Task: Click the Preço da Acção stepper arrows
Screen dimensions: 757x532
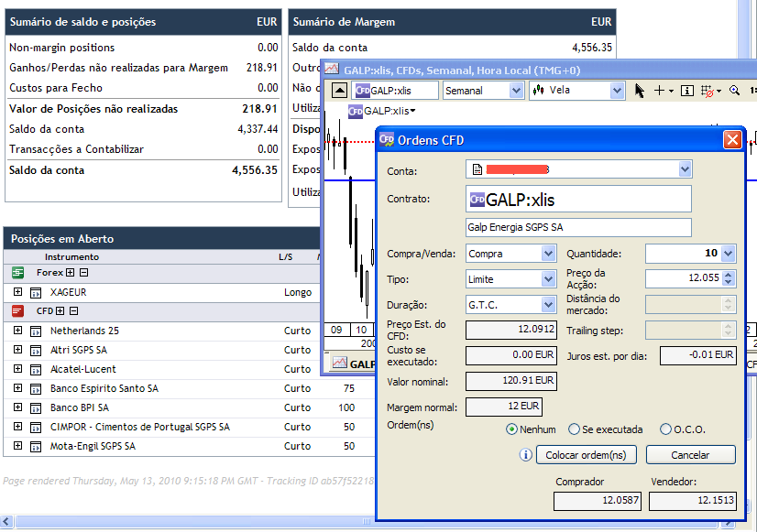Action: 728,278
